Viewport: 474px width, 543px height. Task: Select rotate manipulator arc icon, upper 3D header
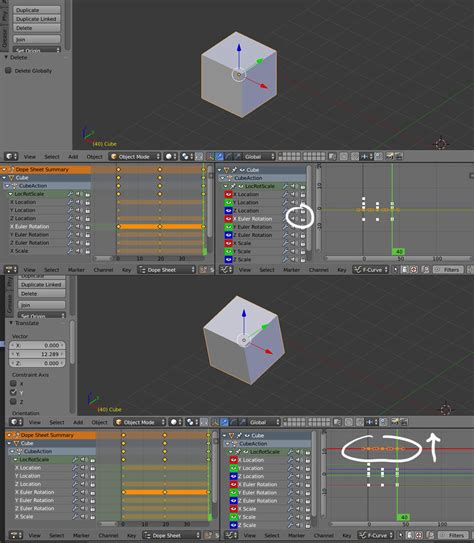click(229, 157)
